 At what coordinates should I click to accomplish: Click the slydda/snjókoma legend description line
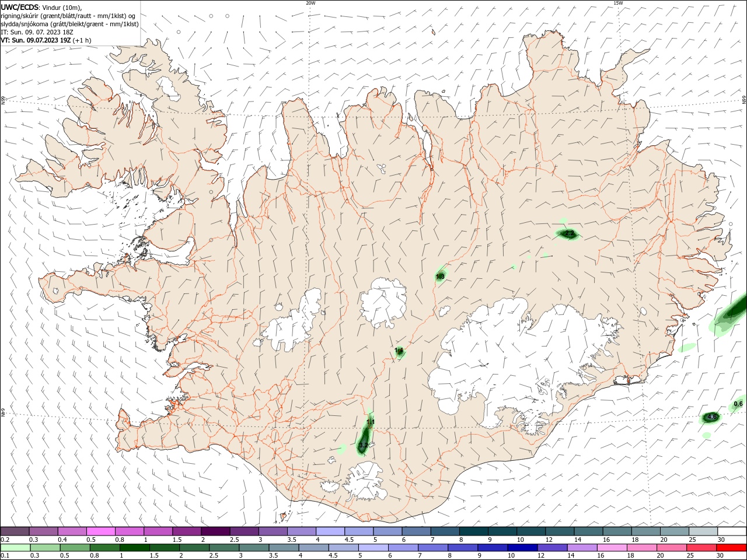pyautogui.click(x=69, y=24)
